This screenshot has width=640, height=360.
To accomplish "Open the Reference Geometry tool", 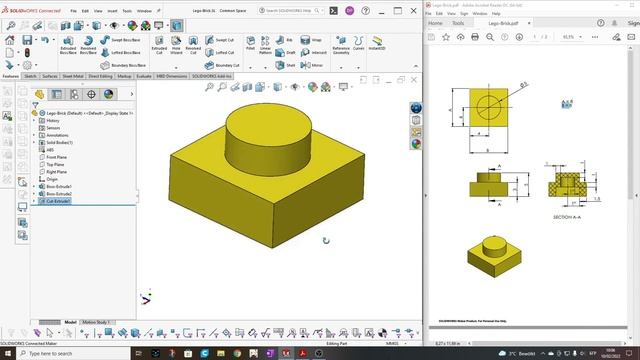I will [x=341, y=44].
